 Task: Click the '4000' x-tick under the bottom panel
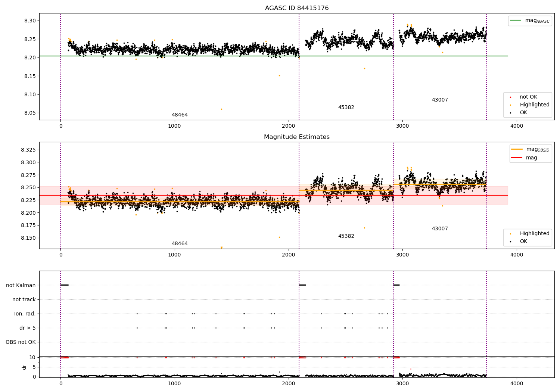point(517,383)
